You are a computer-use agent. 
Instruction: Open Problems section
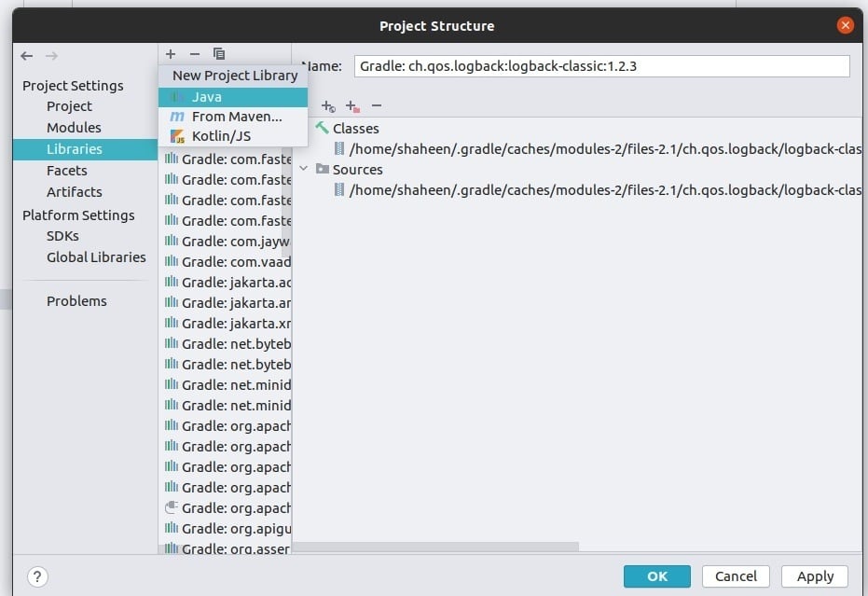[76, 301]
